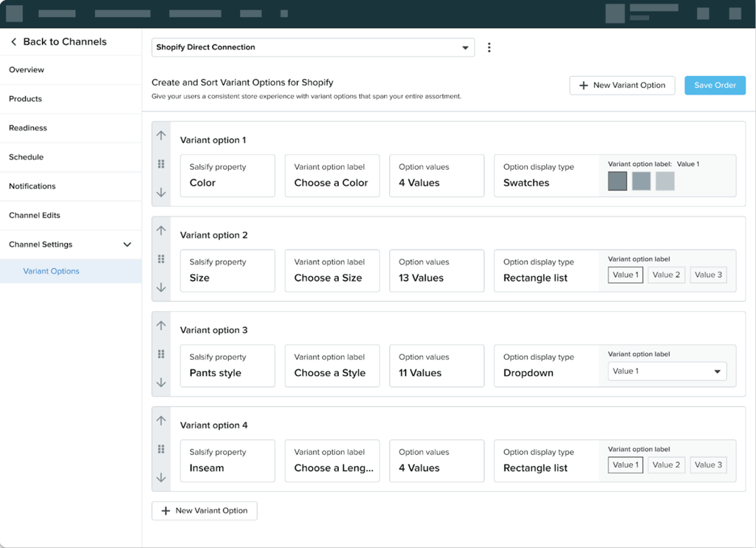This screenshot has width=756, height=548.
Task: Move Variant option 4 down with arrow
Action: [161, 477]
